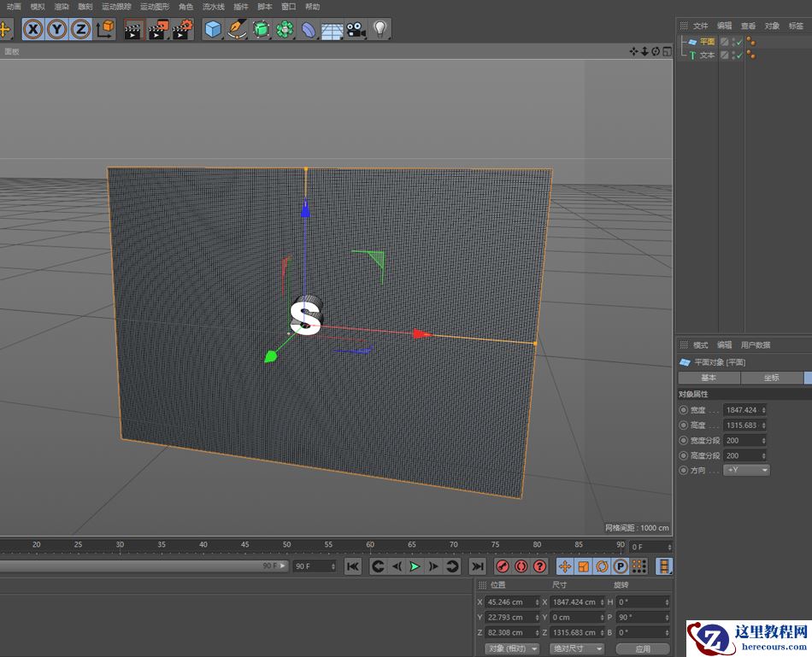Open the 绝对尺寸 size mode dropdown
This screenshot has height=657, width=812.
(577, 648)
